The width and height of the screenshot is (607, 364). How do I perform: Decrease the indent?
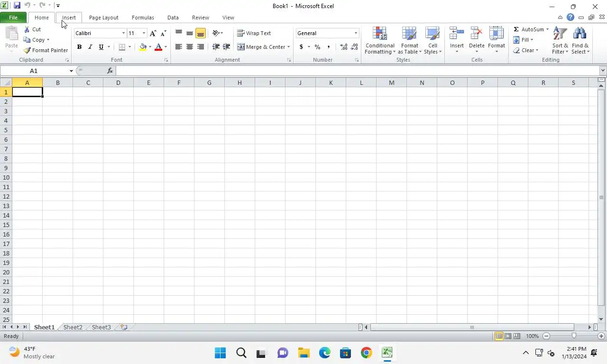tap(216, 47)
